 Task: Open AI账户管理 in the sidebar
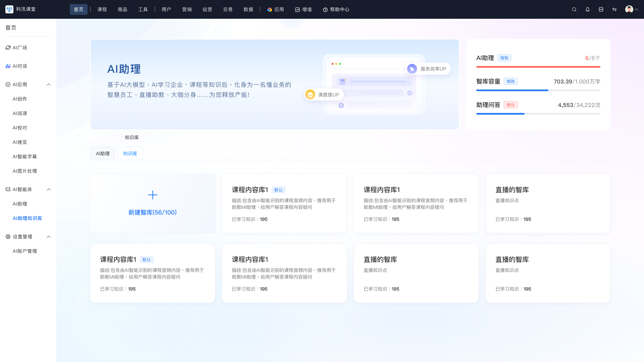[x=24, y=251]
